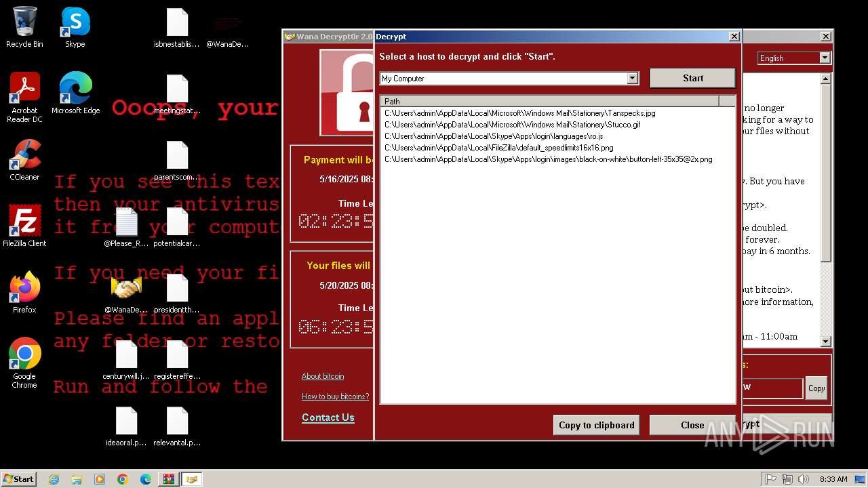Image resolution: width=868 pixels, height=488 pixels.
Task: Click Wana Decrypt0r taskbar item
Action: pyautogui.click(x=192, y=479)
